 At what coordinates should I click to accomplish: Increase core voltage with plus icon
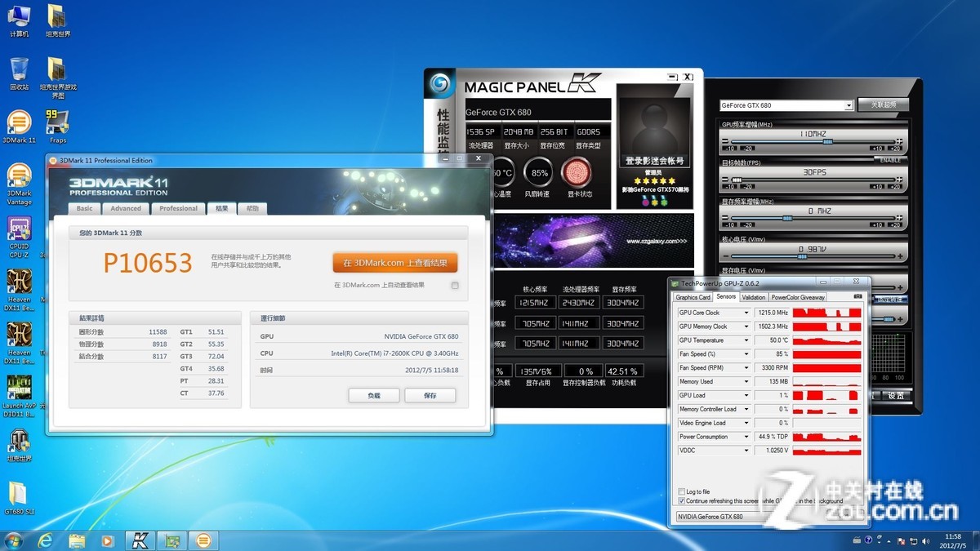(x=900, y=256)
